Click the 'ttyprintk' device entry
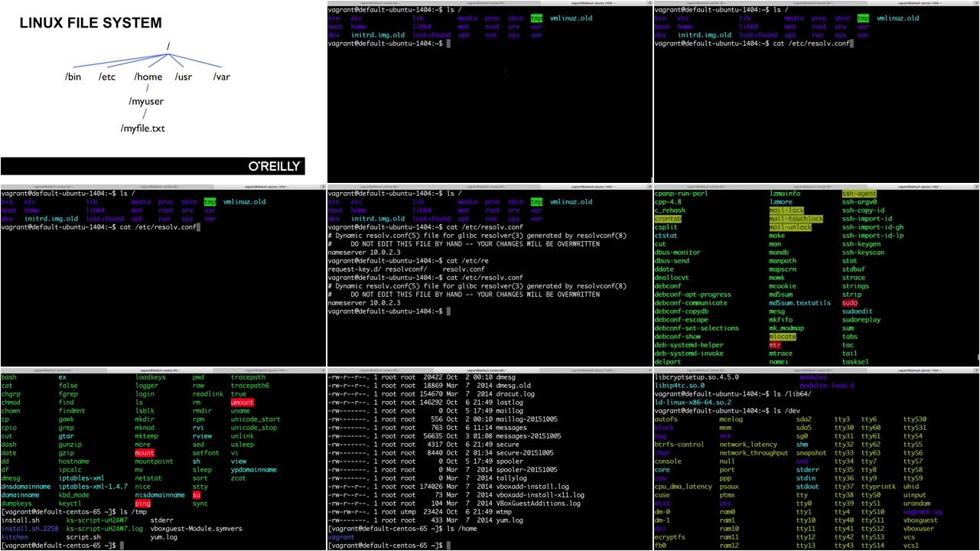980x551 pixels. click(x=879, y=487)
